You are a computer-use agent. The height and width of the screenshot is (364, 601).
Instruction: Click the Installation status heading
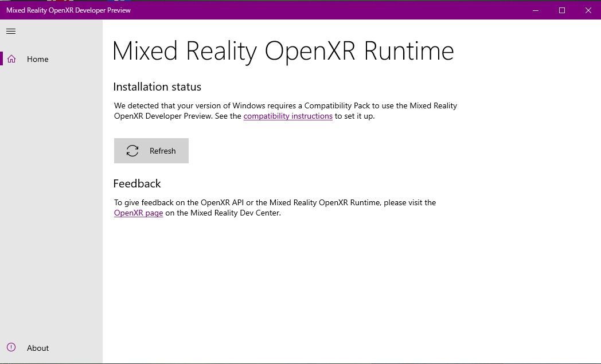click(x=157, y=87)
